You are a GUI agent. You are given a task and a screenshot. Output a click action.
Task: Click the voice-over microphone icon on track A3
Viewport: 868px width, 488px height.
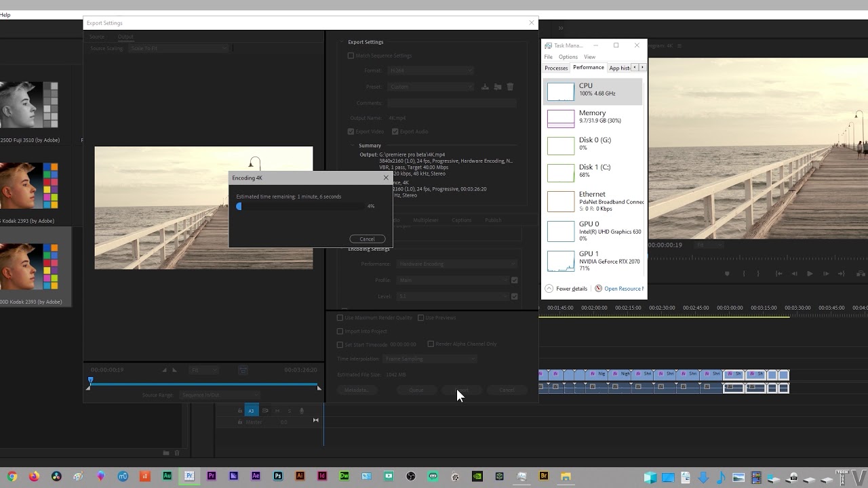pyautogui.click(x=302, y=411)
